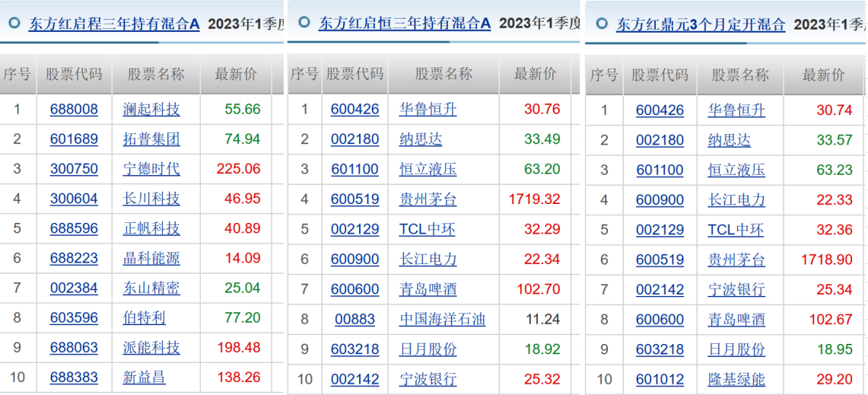The width and height of the screenshot is (868, 395).
Task: Select the price 198.48 for 派能科技
Action: (x=239, y=348)
